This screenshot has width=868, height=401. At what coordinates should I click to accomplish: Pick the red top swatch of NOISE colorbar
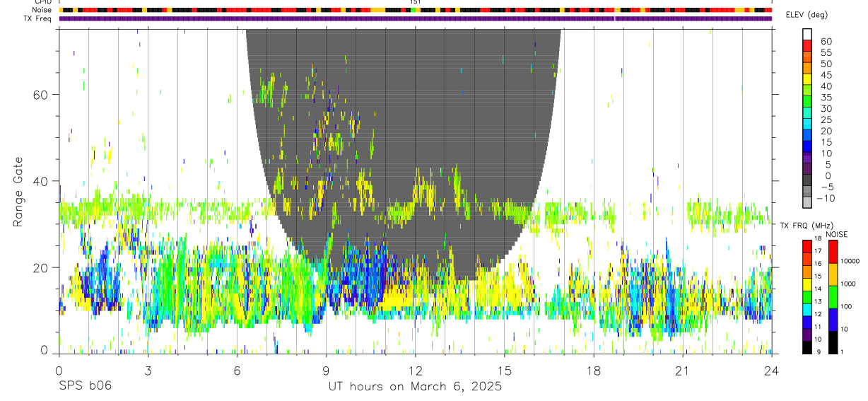click(x=833, y=252)
